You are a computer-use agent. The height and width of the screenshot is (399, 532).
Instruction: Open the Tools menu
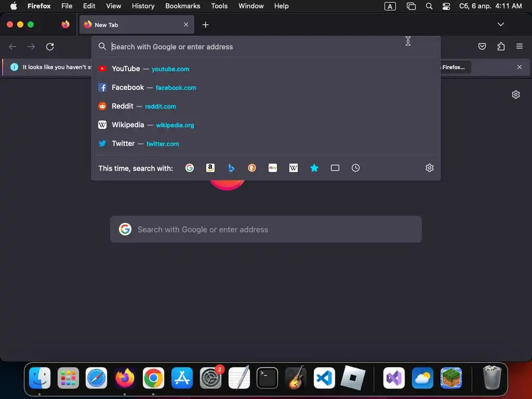(x=219, y=6)
